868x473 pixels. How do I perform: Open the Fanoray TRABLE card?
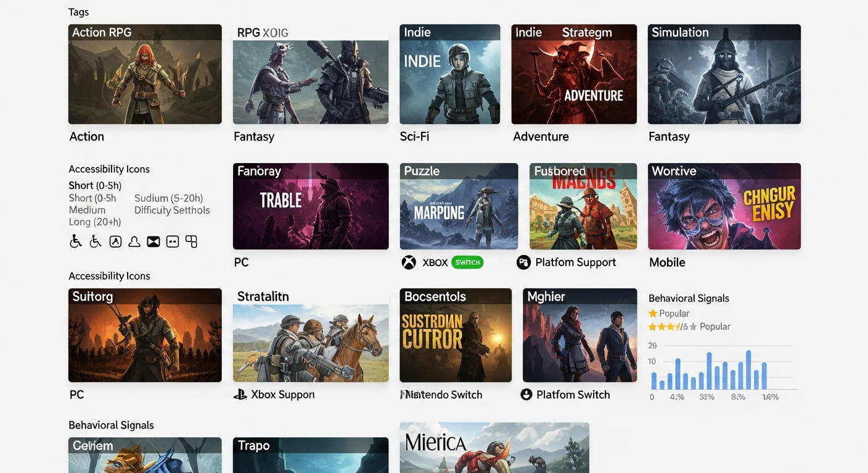(311, 206)
